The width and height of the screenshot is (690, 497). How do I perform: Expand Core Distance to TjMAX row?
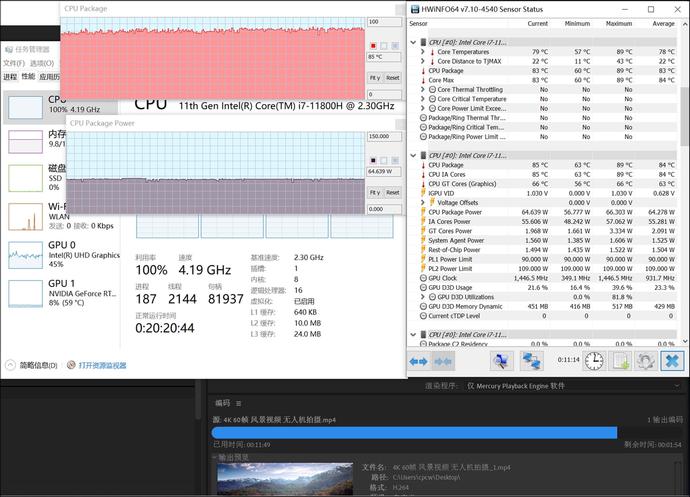tap(423, 61)
